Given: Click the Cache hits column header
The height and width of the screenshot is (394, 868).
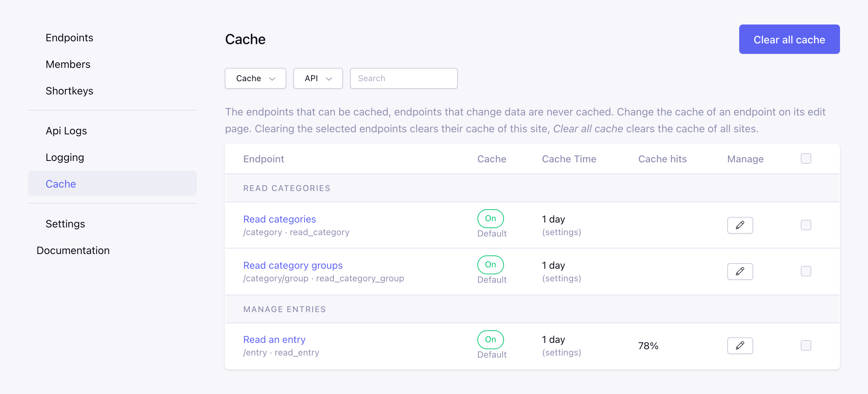Looking at the screenshot, I should pos(663,159).
